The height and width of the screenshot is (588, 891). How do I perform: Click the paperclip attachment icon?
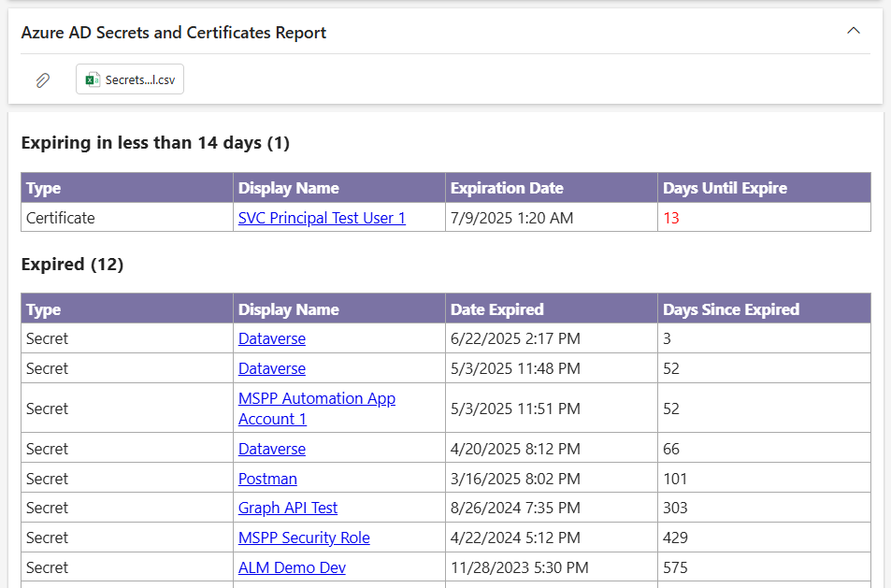43,80
